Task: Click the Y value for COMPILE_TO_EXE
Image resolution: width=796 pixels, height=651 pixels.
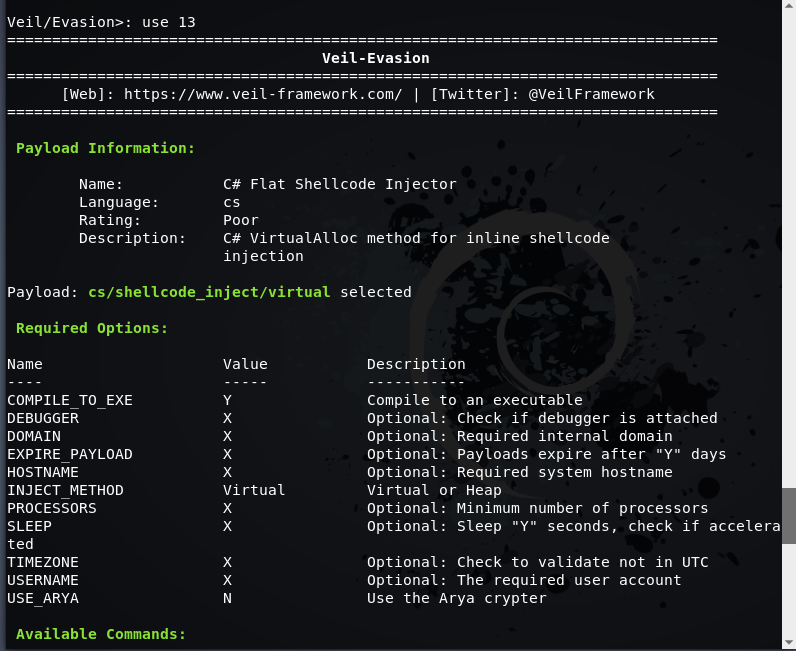Action: tap(227, 400)
